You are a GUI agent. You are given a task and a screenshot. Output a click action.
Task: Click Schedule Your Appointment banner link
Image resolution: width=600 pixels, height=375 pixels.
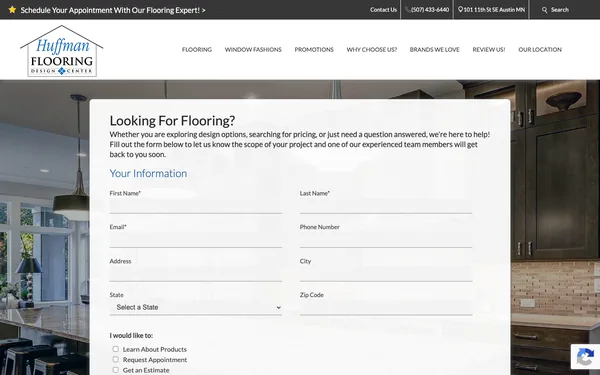(113, 10)
